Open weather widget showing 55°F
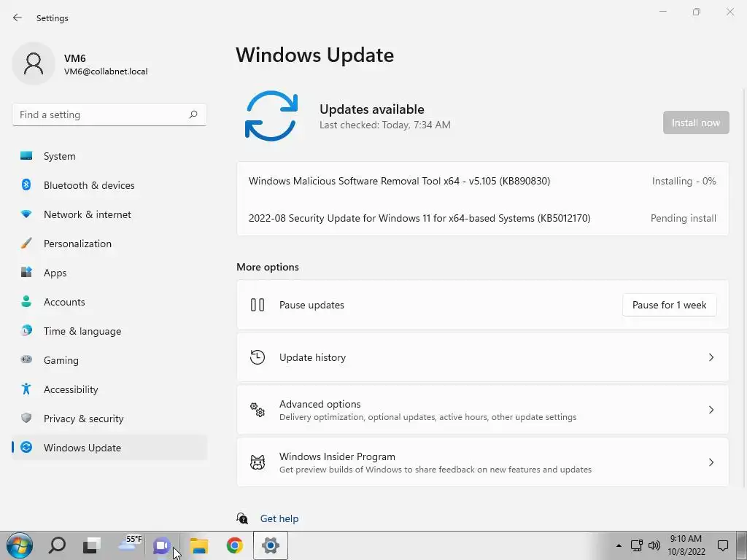 pos(130,543)
